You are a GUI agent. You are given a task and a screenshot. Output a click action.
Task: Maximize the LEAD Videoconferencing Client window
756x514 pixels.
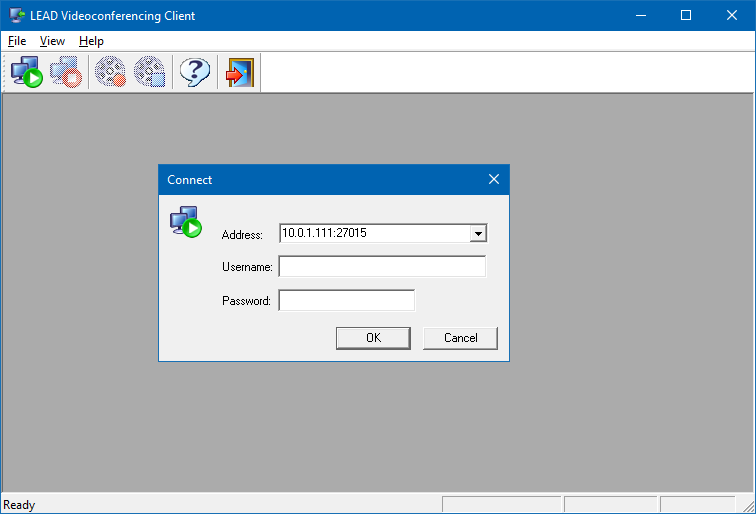coord(686,15)
